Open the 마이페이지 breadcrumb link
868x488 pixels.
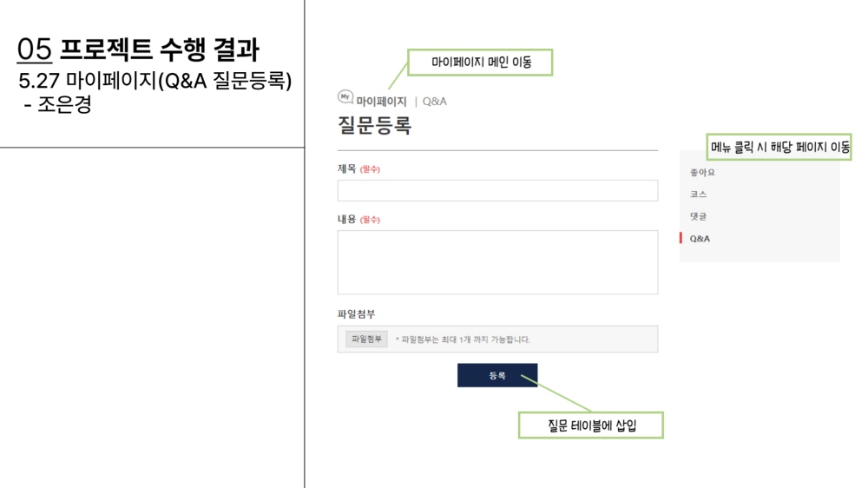tap(381, 102)
